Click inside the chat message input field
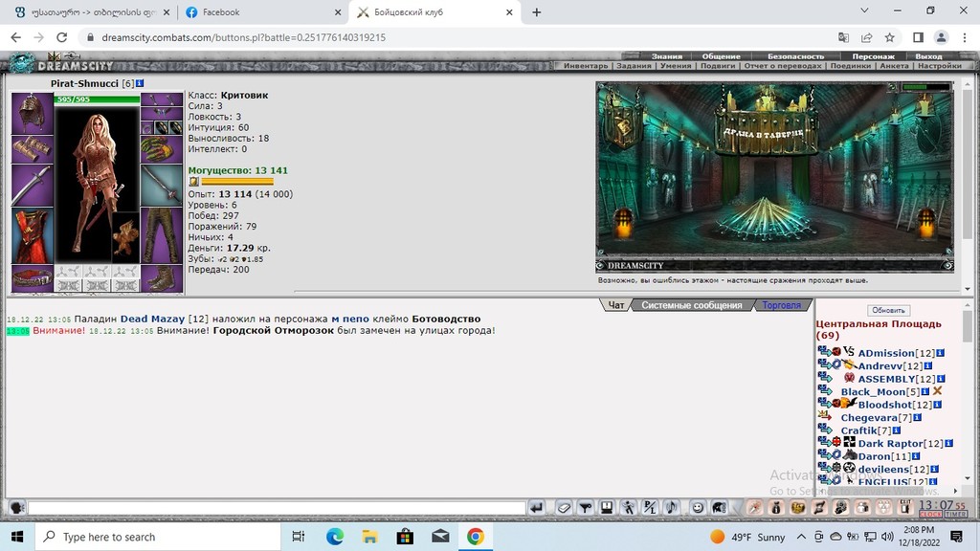The height and width of the screenshot is (551, 980). coord(277,508)
